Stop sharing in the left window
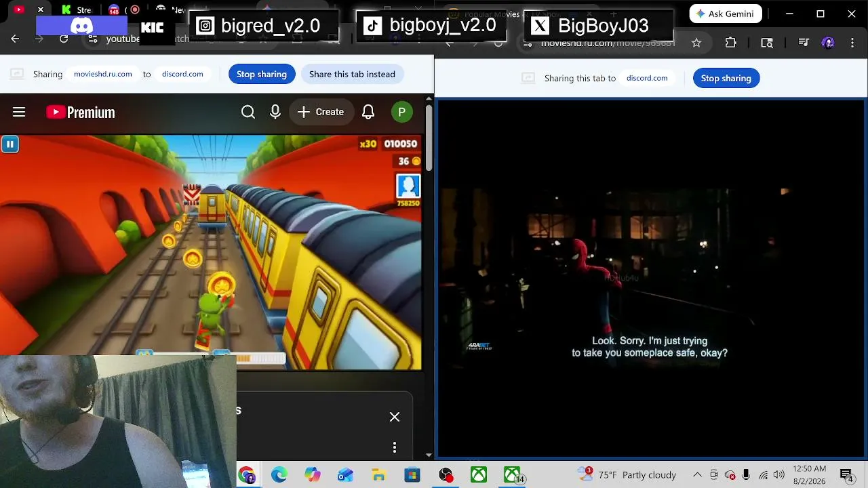This screenshot has height=488, width=868. pyautogui.click(x=262, y=74)
